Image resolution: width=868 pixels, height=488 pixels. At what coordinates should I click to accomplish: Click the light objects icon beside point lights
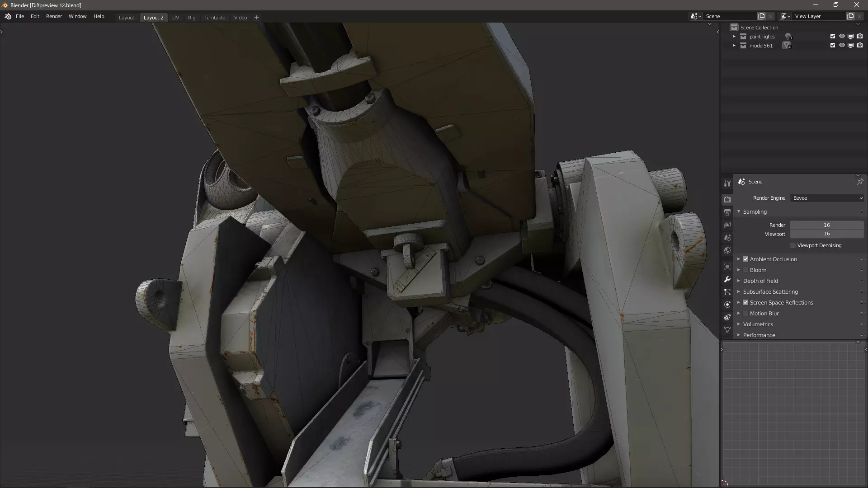788,37
